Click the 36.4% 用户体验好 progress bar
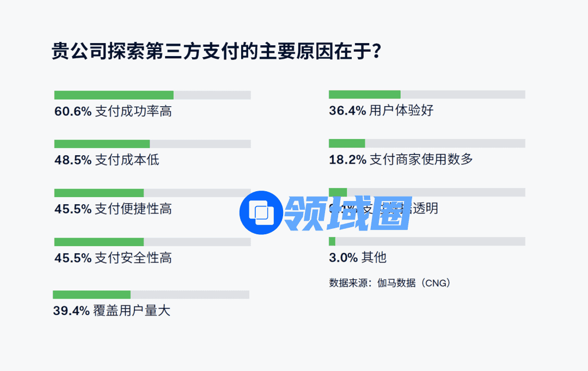The height and width of the screenshot is (371, 588). tap(427, 94)
